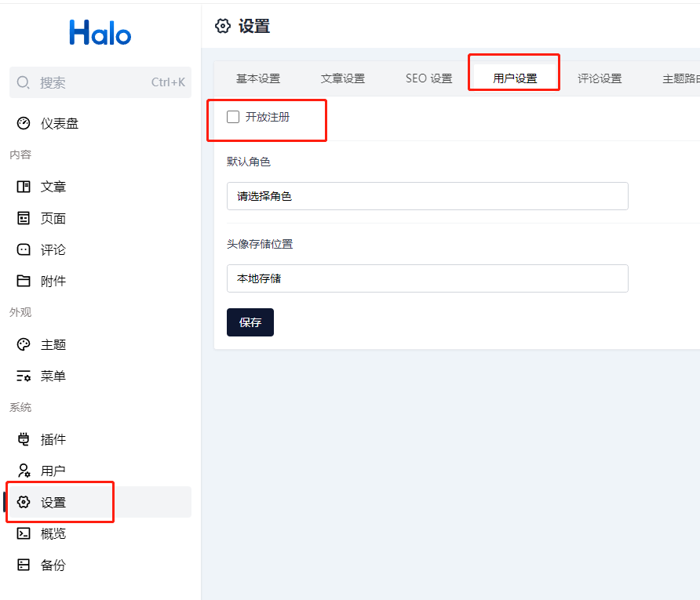Open the backup icon in sidebar

(x=24, y=565)
